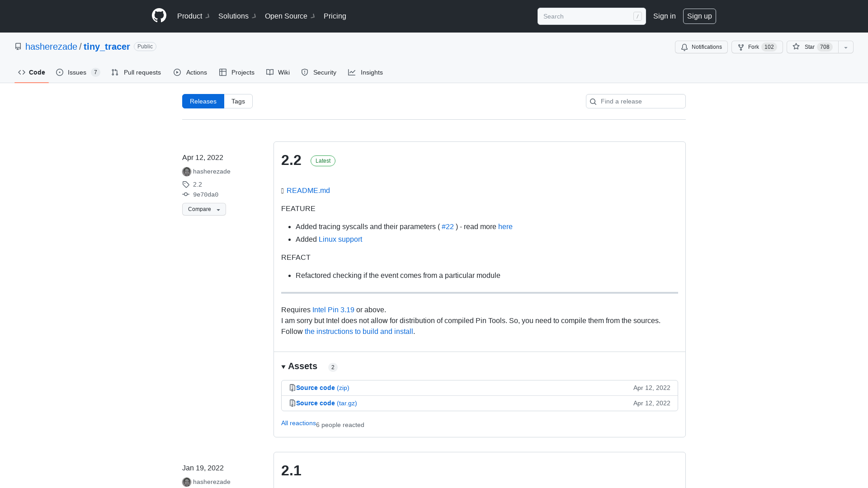Open the Actions tab

[190, 72]
